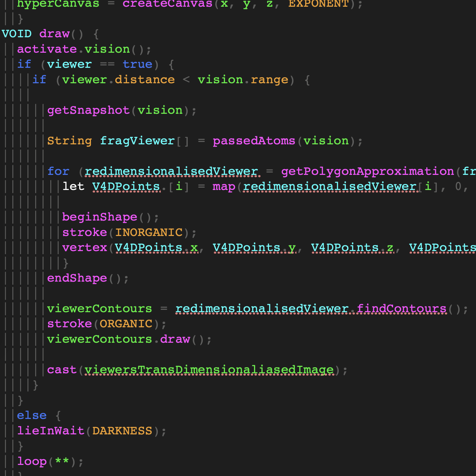Click the "beginShape" function call
476x476 pixels.
[x=100, y=217]
